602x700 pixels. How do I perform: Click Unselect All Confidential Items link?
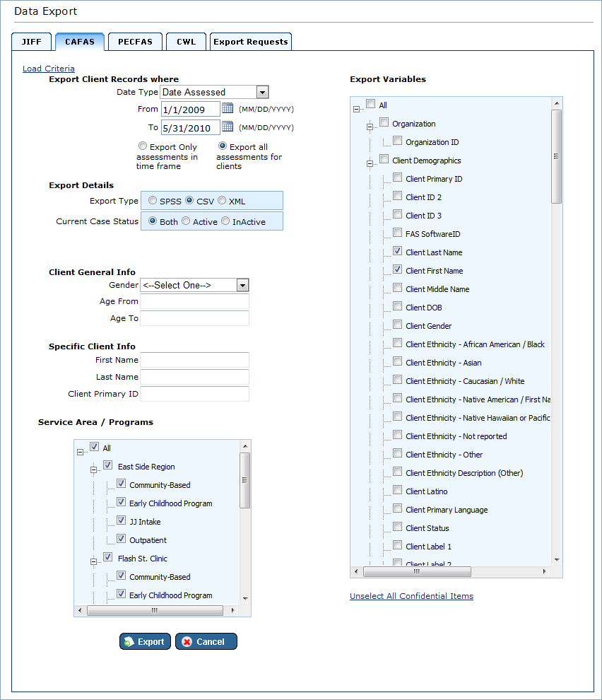(x=411, y=596)
